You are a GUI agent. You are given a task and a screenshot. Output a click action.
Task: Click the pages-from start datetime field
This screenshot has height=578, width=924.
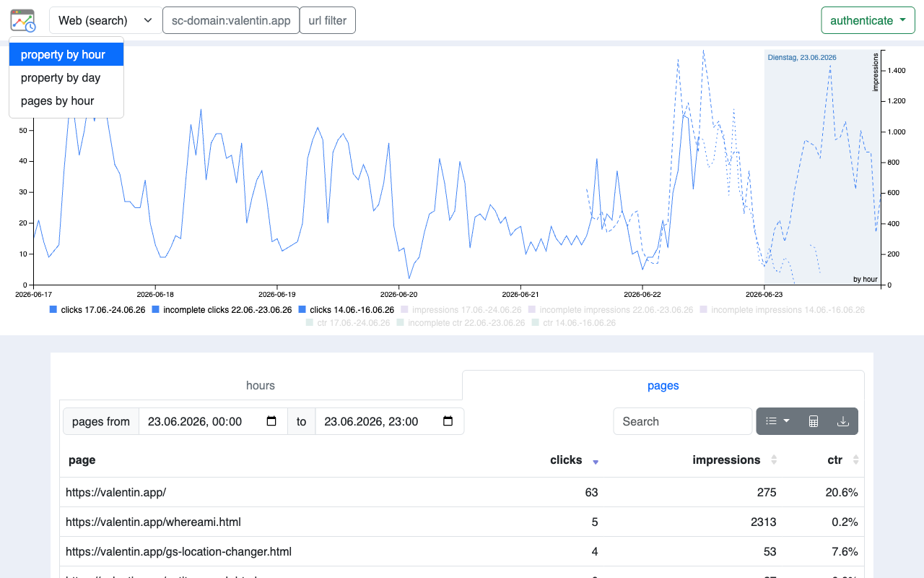(x=213, y=421)
